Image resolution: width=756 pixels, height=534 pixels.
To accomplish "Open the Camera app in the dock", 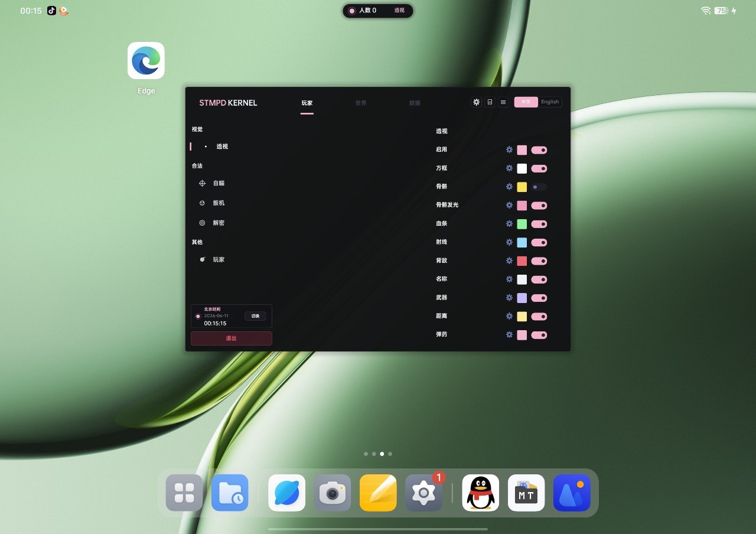I will coord(333,493).
